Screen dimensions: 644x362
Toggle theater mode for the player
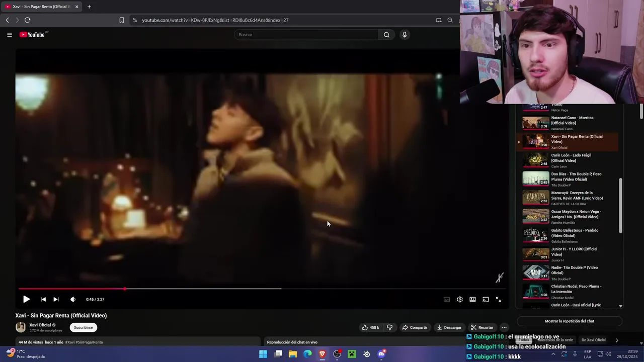coord(473,299)
